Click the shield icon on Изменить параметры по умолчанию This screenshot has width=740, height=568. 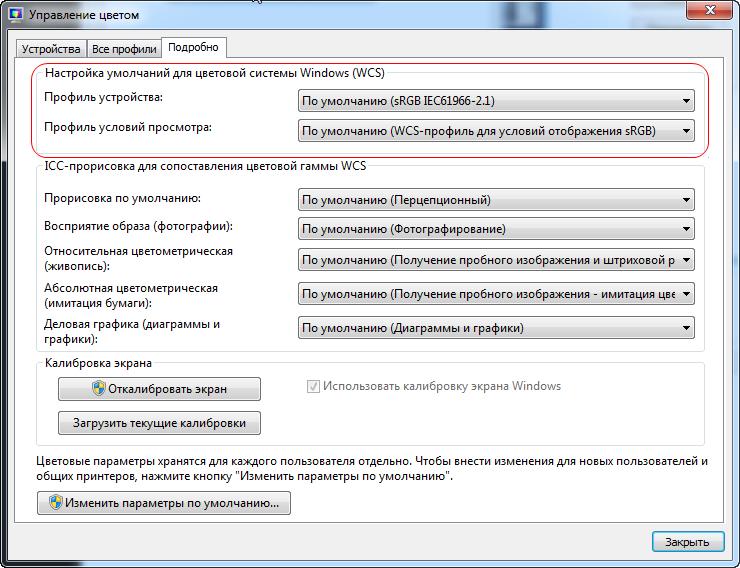56,502
